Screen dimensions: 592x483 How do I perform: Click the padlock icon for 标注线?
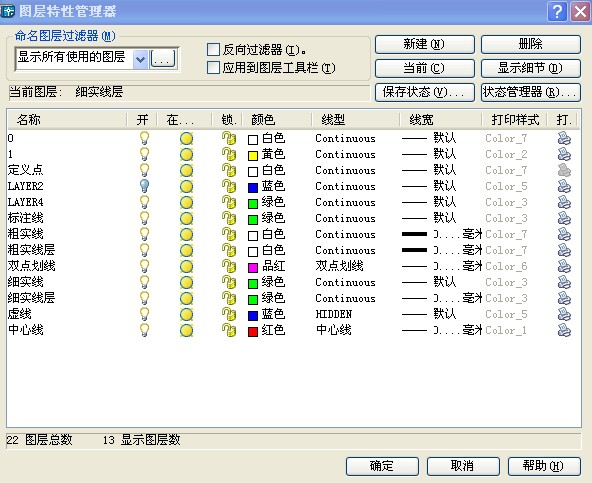(229, 218)
